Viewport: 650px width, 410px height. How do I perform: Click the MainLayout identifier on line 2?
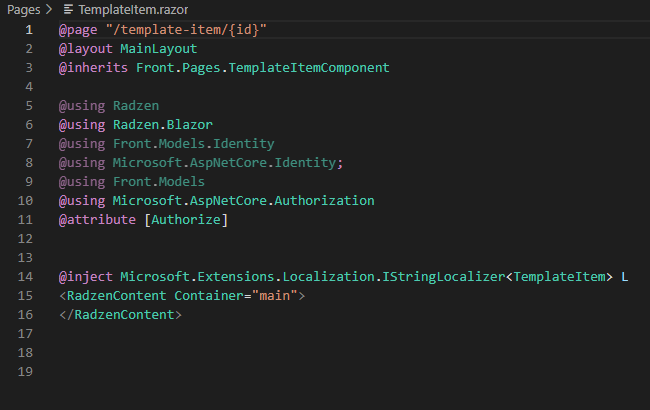(159, 49)
